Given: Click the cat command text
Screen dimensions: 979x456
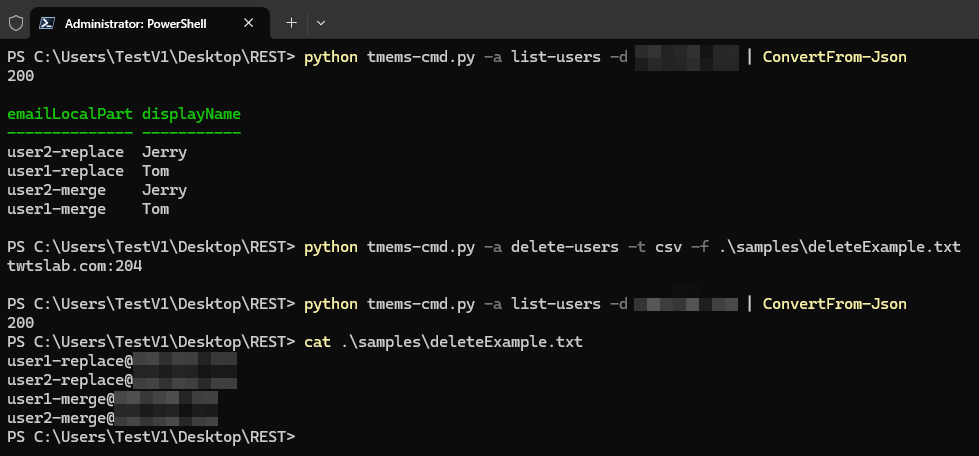Looking at the screenshot, I should [316, 342].
